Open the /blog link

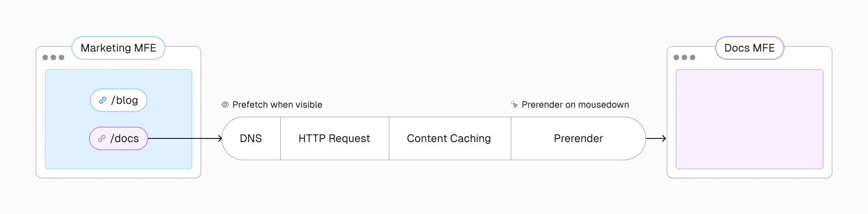coord(124,100)
